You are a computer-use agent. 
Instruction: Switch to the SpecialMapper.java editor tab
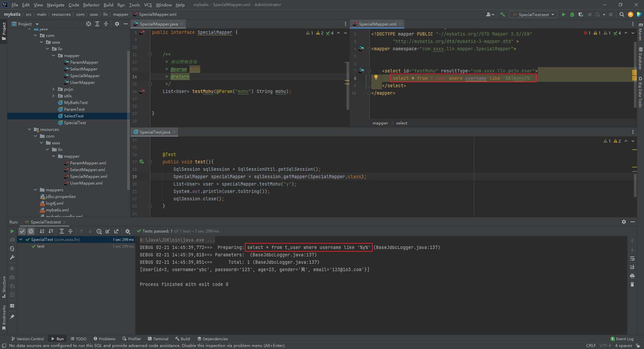[159, 24]
